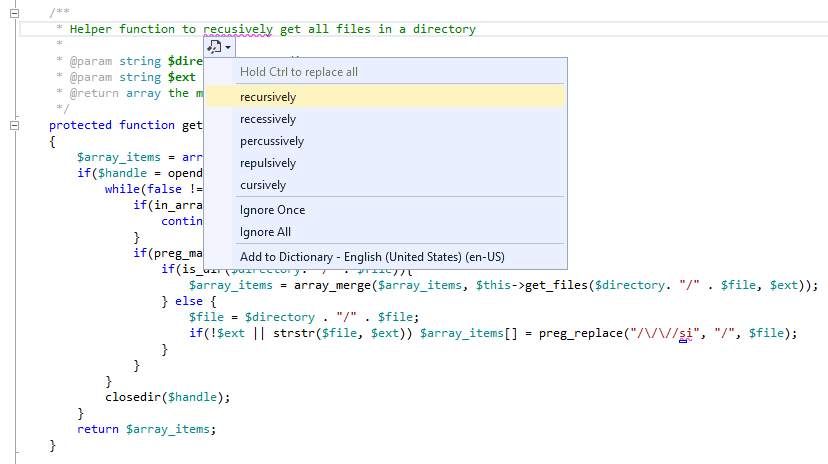
Task: Click '$file = $directory' assignment
Action: tap(252, 317)
